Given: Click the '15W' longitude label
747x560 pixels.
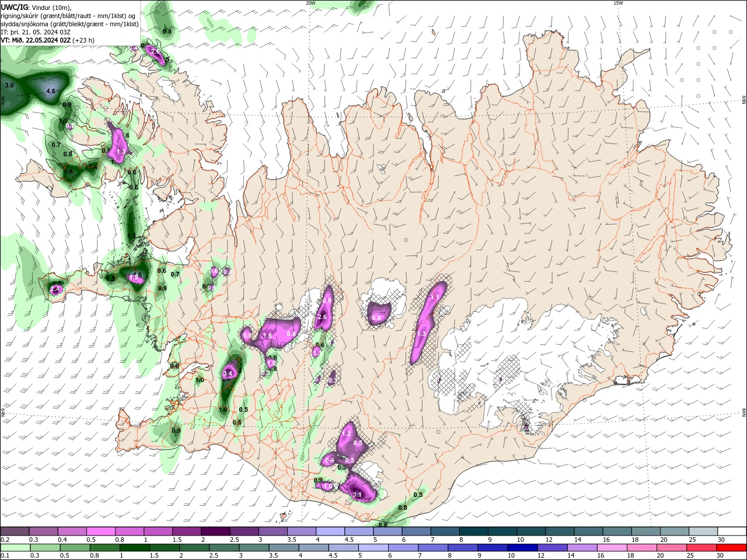Looking at the screenshot, I should [x=618, y=3].
